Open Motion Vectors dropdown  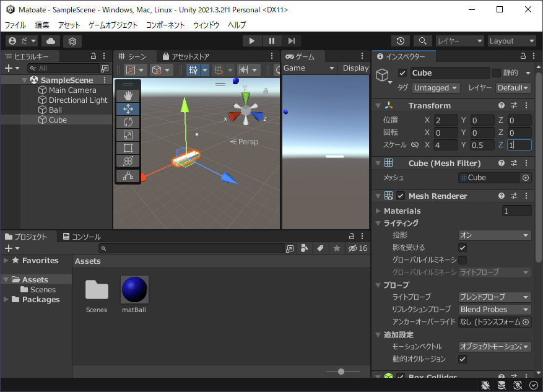coord(495,347)
